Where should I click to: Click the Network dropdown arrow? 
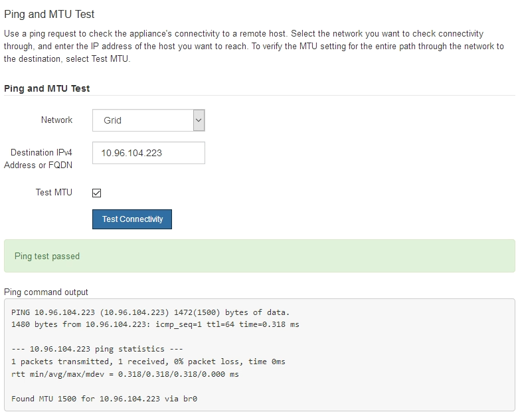(x=199, y=120)
